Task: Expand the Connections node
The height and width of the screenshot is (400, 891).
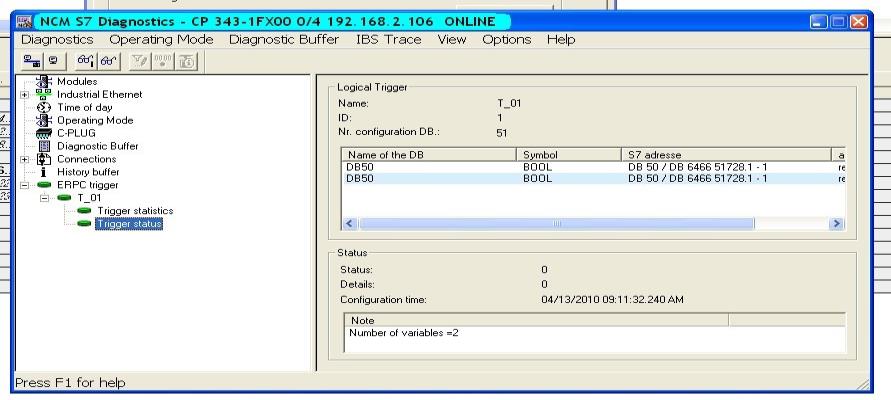Action: tap(24, 160)
